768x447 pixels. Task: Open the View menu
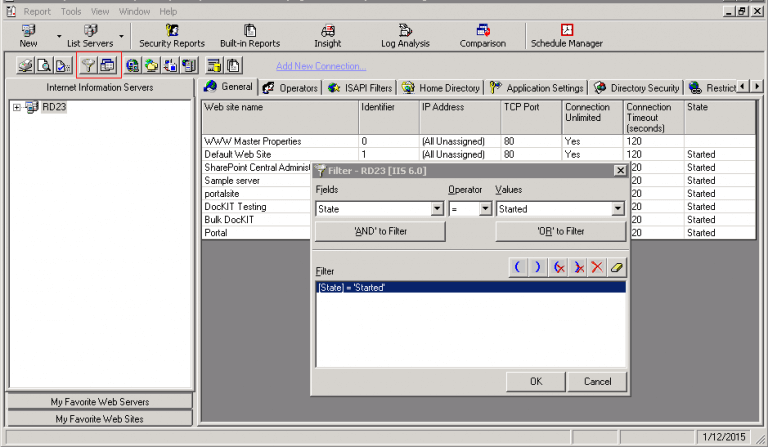[100, 11]
